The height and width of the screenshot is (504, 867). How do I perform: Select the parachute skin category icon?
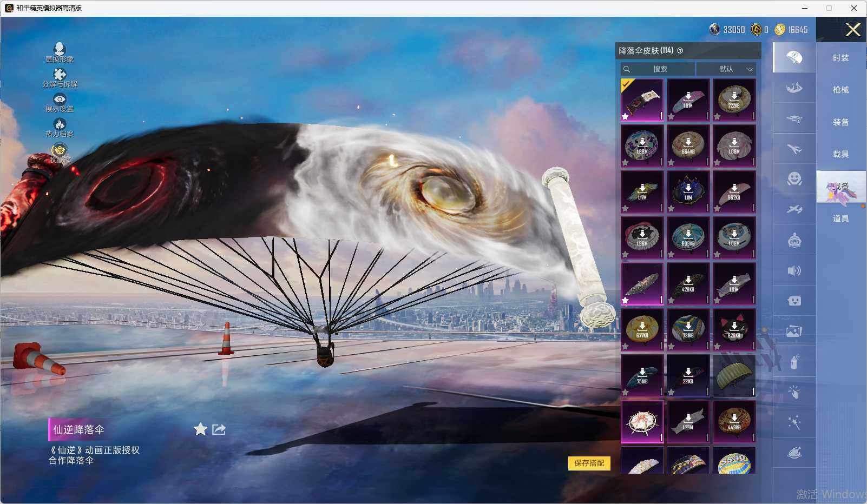point(794,57)
